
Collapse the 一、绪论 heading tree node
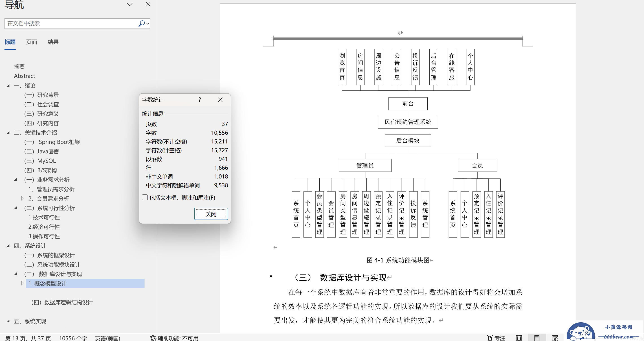coord(8,86)
